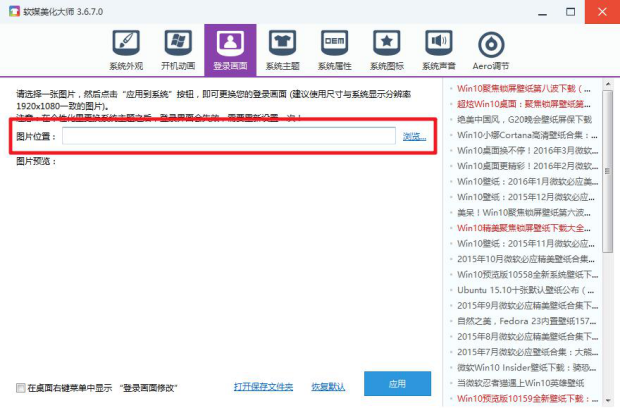Open the 开机动画 (Boot Animation) icon
This screenshot has width=620, height=408.
[177, 49]
